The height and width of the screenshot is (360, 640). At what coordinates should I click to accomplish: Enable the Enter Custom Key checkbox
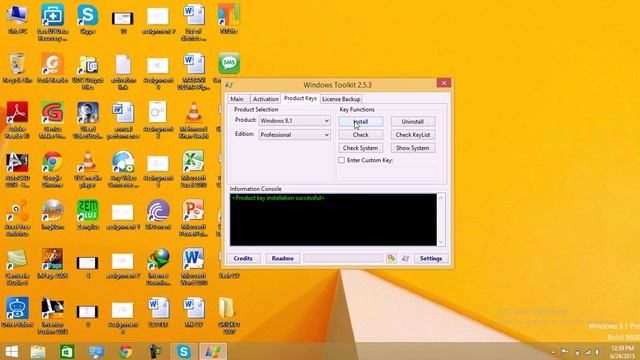pyautogui.click(x=342, y=160)
